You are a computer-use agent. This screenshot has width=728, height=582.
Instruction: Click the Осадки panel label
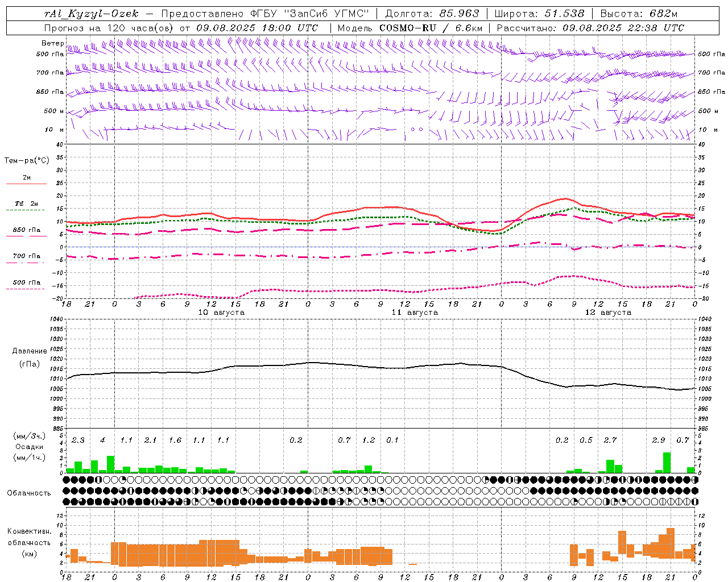[30, 447]
